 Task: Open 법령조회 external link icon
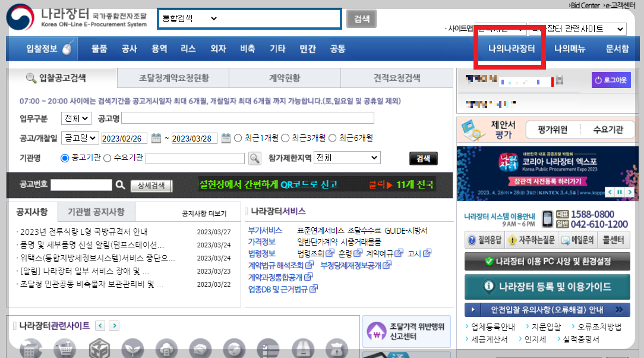point(330,253)
